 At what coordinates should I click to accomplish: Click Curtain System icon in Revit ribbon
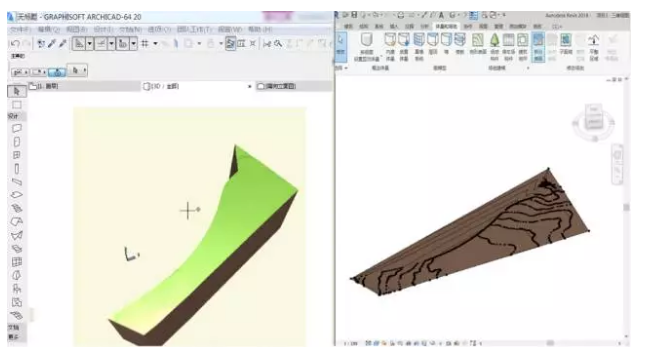point(419,47)
